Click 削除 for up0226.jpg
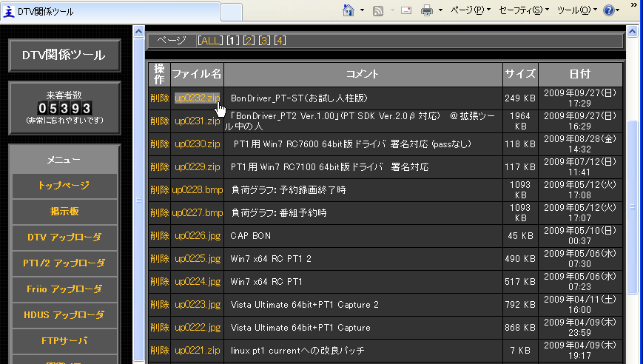 tap(160, 236)
